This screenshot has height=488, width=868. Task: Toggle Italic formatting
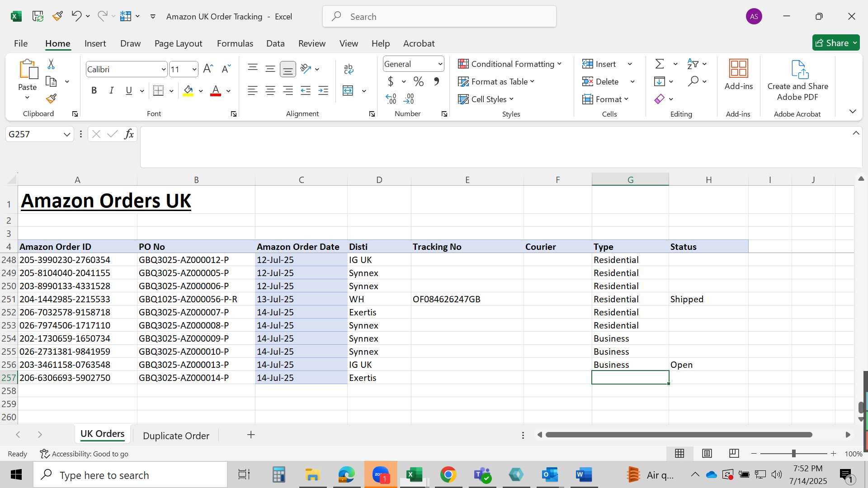(x=111, y=90)
